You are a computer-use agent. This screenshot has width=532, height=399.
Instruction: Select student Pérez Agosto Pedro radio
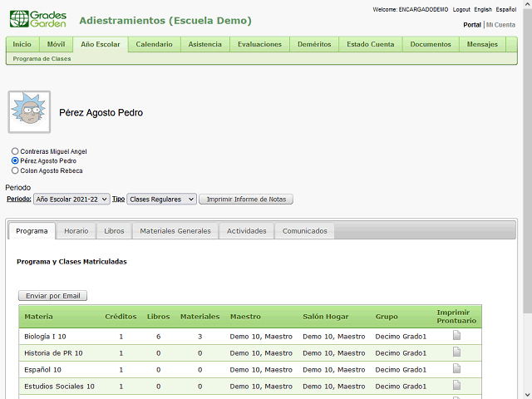(15, 160)
